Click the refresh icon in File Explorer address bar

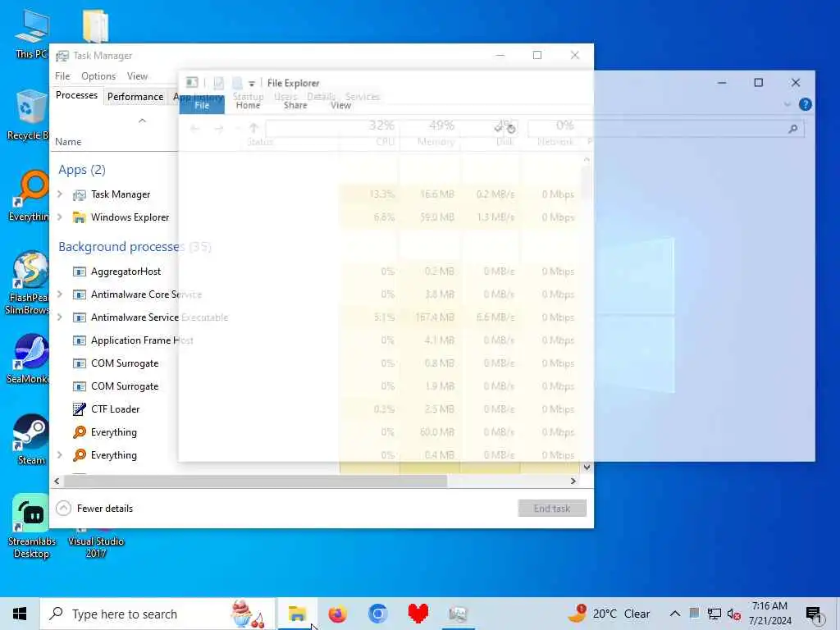(510, 129)
